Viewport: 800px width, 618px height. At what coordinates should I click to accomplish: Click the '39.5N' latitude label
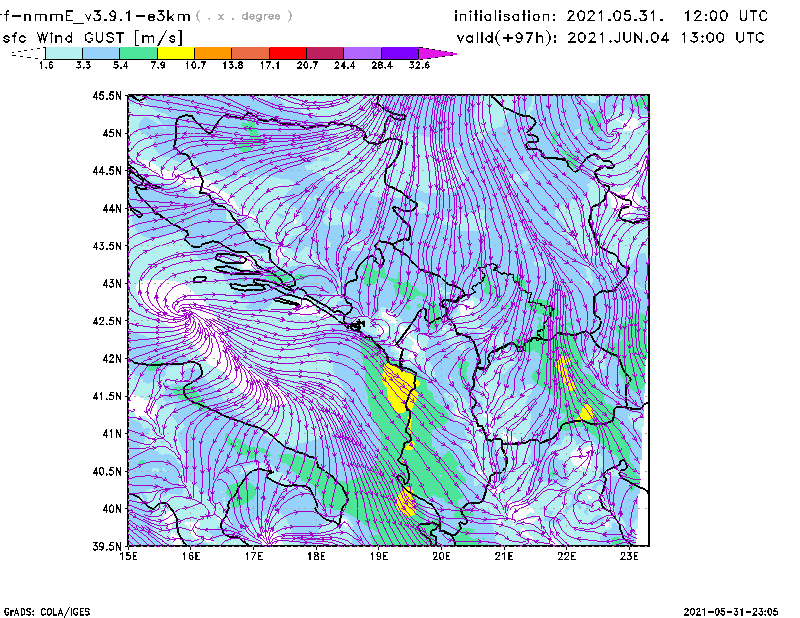[107, 546]
